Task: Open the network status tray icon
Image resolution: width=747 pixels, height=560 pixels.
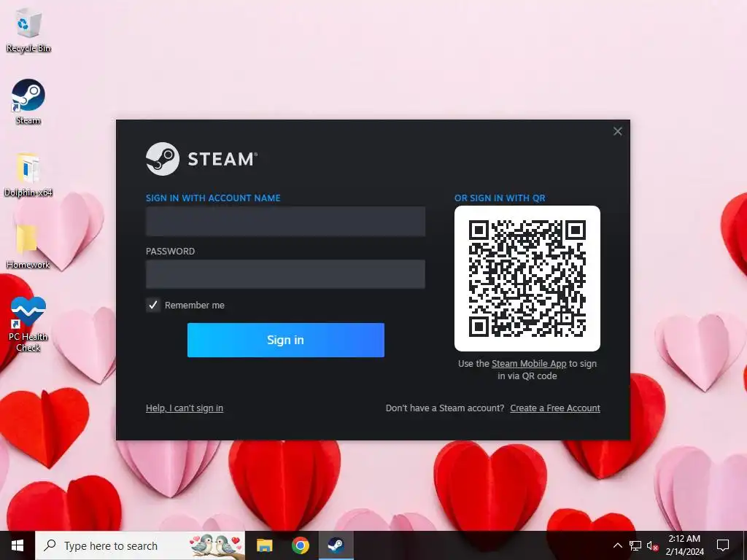Action: pyautogui.click(x=635, y=545)
